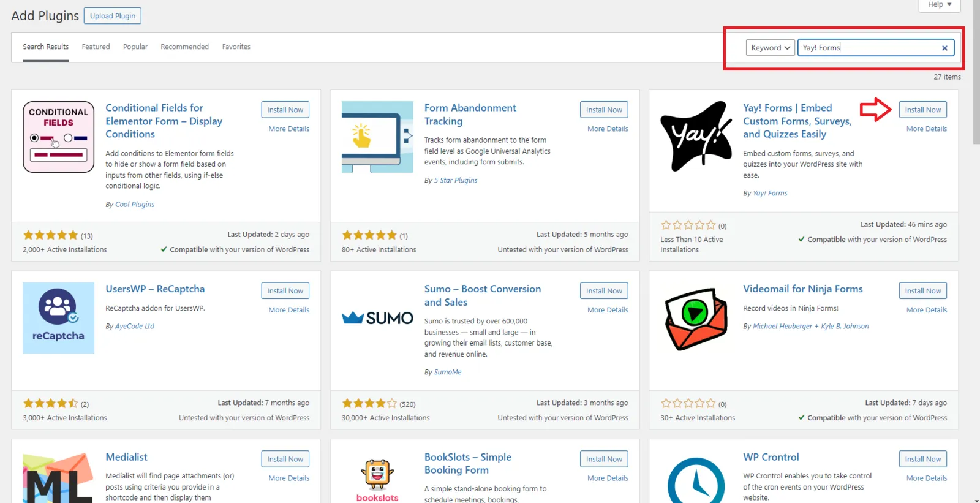The width and height of the screenshot is (980, 503).
Task: Open the Yay! Forms plugin logo
Action: (x=696, y=137)
